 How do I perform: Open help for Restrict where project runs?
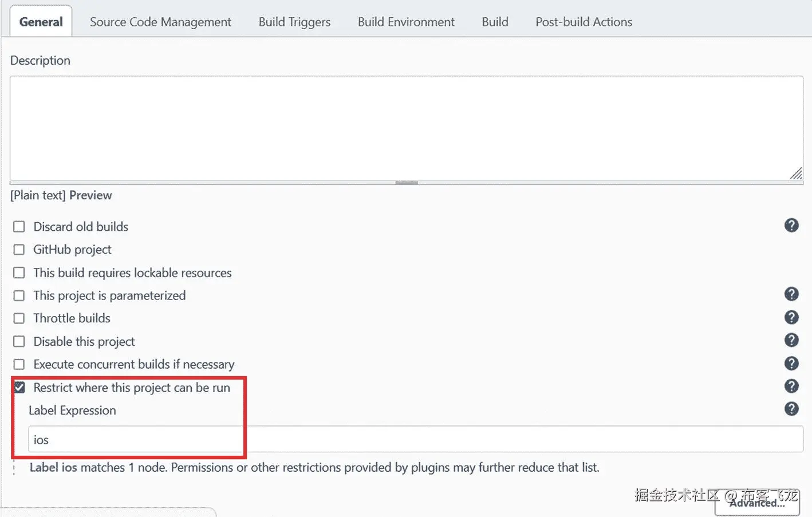coord(791,386)
